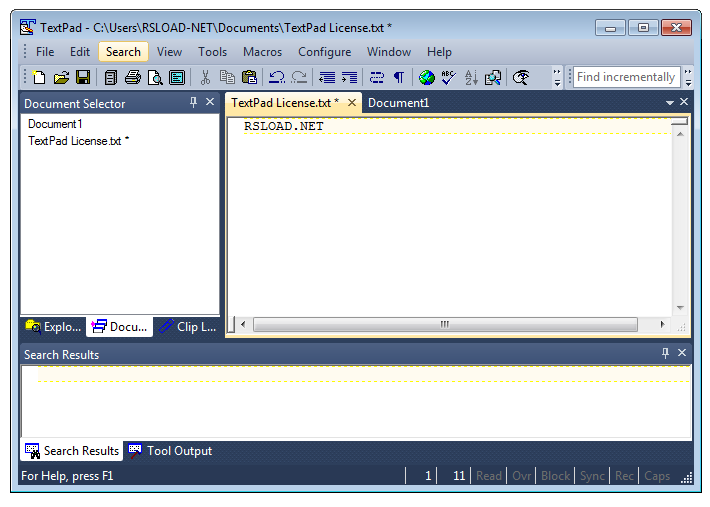
Task: Close the active document with the tab-bar X
Action: 684,102
